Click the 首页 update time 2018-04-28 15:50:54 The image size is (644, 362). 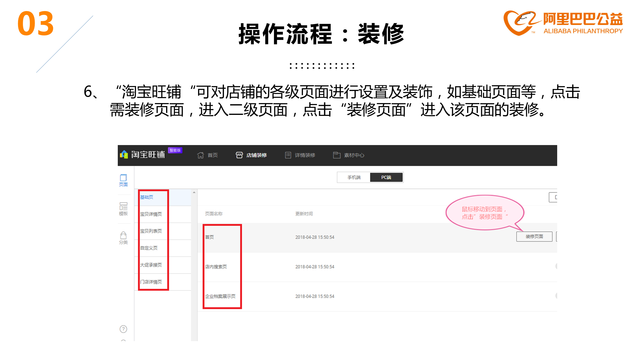pyautogui.click(x=315, y=237)
